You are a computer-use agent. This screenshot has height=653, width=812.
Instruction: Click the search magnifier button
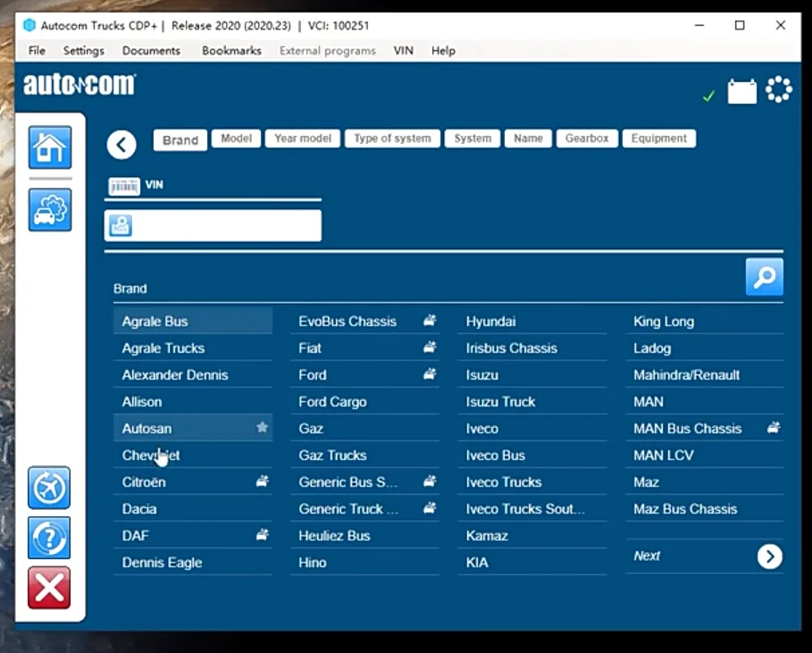click(765, 277)
